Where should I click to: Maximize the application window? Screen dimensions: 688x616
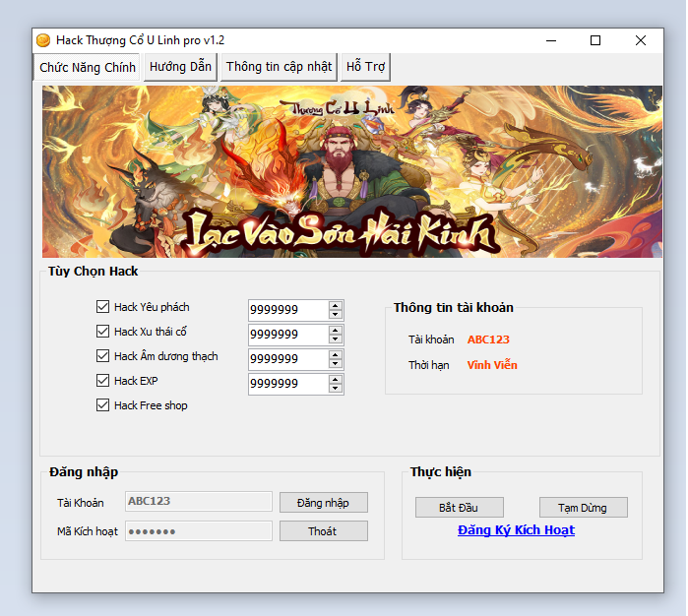tap(594, 40)
